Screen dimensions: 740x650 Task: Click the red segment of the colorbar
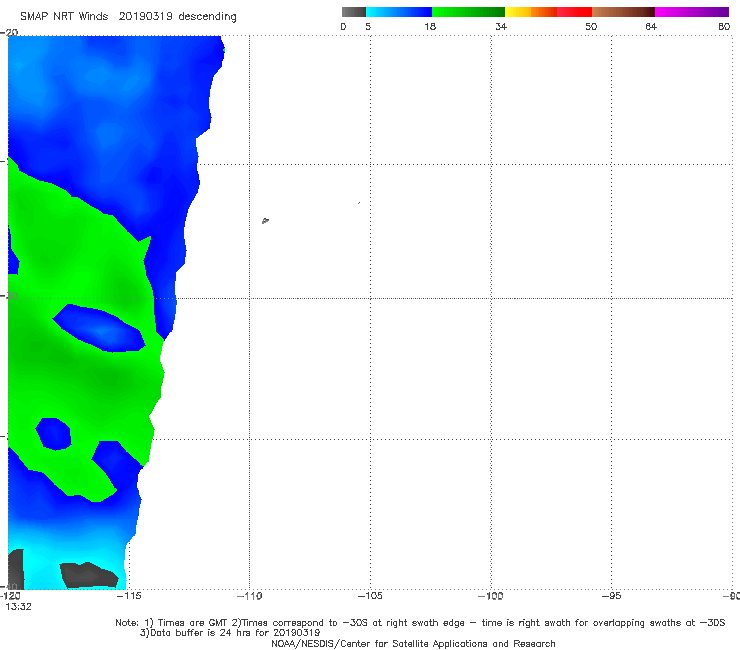pos(574,12)
